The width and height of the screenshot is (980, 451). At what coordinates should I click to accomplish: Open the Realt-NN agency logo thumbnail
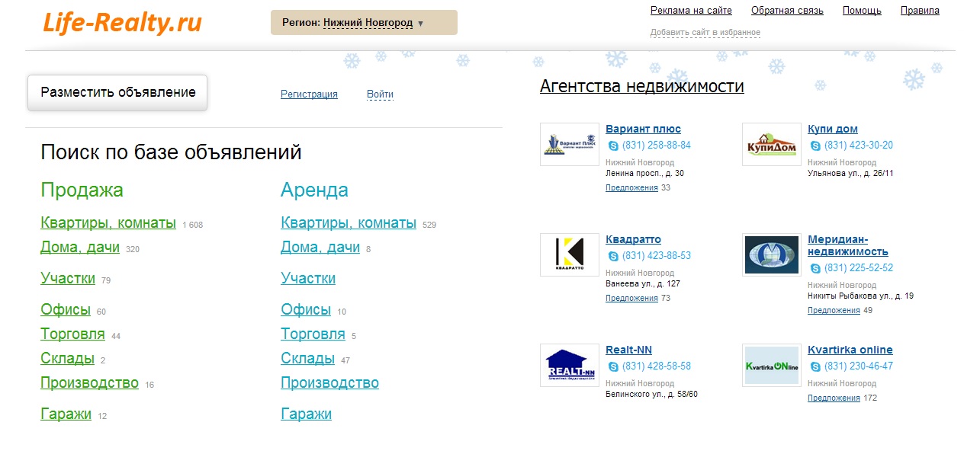tap(568, 365)
